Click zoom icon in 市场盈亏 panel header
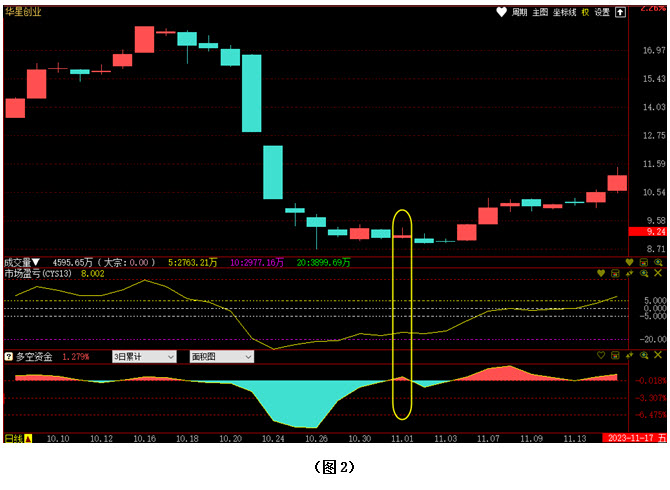Viewport: 670px width, 490px height. pos(644,273)
